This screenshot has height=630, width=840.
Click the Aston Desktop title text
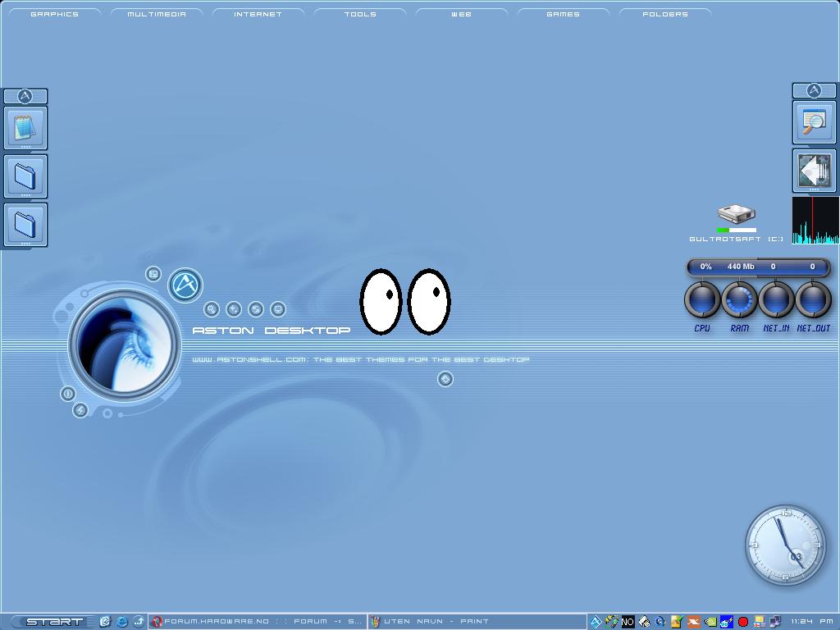pyautogui.click(x=271, y=331)
